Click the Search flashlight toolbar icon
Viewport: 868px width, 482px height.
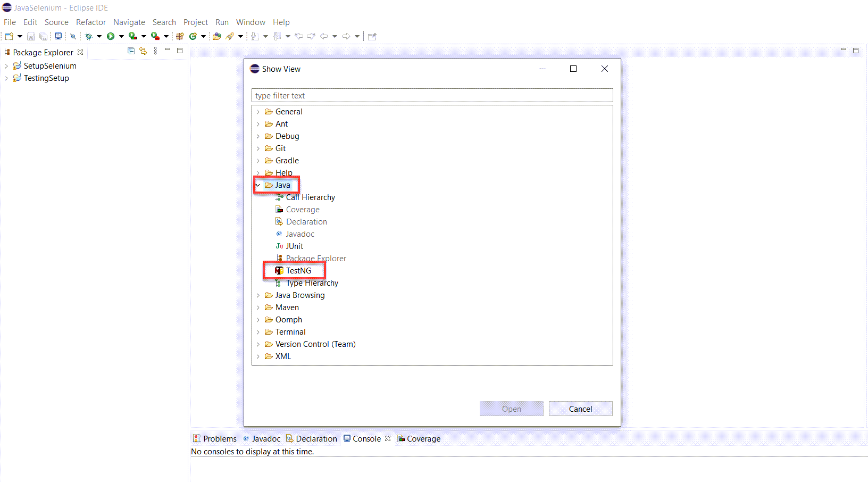(230, 36)
